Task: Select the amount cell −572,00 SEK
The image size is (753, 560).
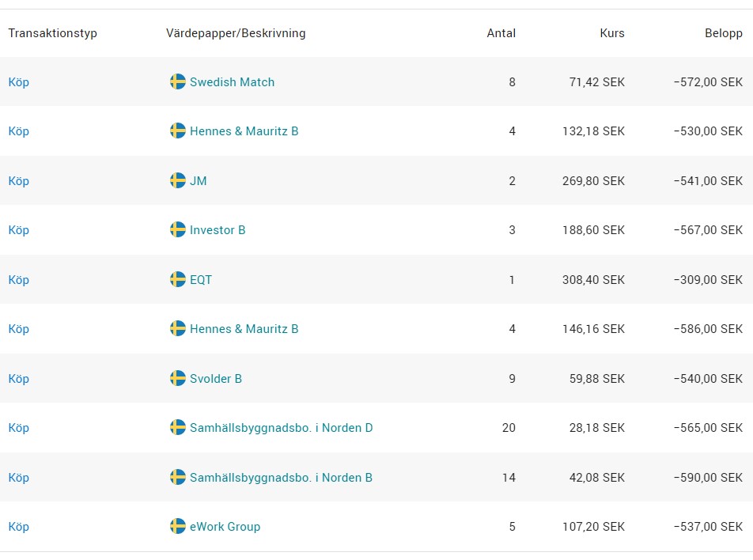Action: pyautogui.click(x=708, y=82)
